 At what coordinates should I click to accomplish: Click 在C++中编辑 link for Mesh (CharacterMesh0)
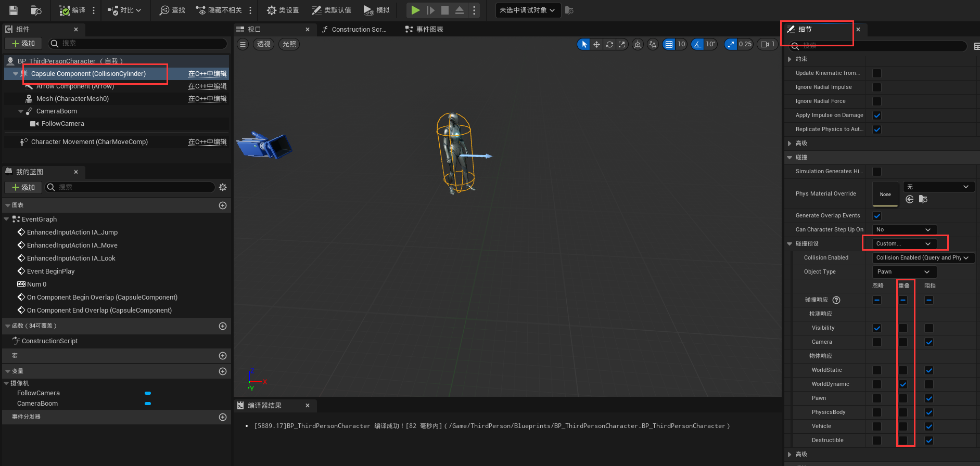[x=207, y=98]
